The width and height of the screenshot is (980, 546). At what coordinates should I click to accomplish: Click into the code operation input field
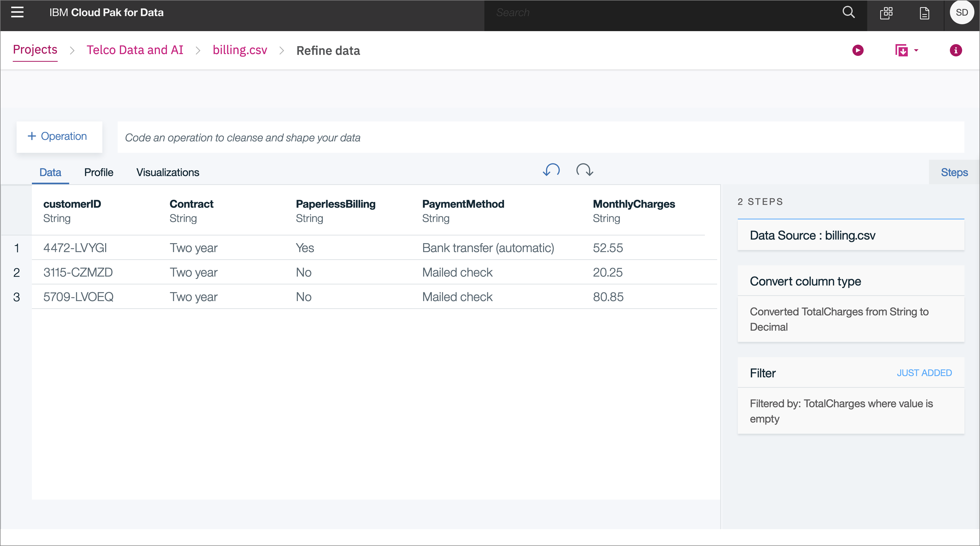tap(540, 137)
